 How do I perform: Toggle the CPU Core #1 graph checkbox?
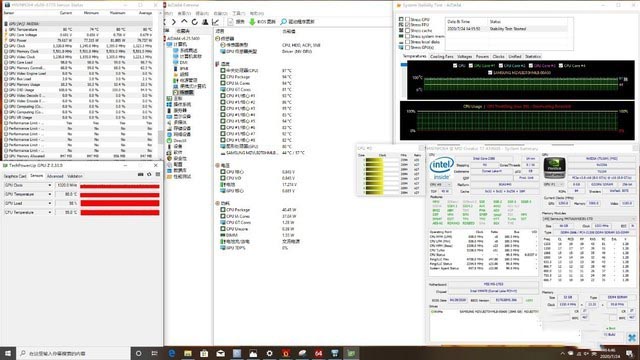click(471, 65)
